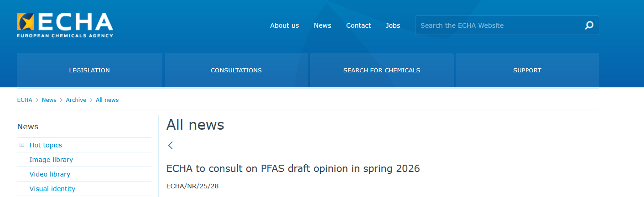Open Visual identity in the sidebar
The image size is (644, 197).
coord(52,189)
